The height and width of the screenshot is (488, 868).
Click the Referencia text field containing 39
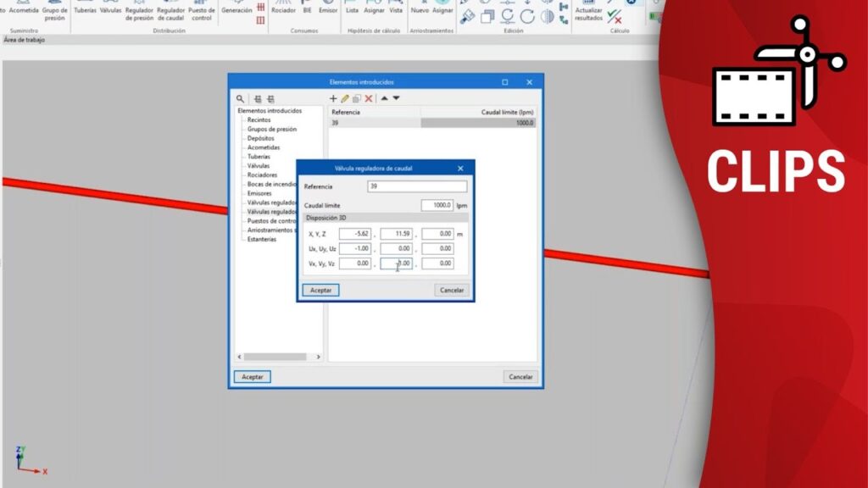(x=416, y=186)
